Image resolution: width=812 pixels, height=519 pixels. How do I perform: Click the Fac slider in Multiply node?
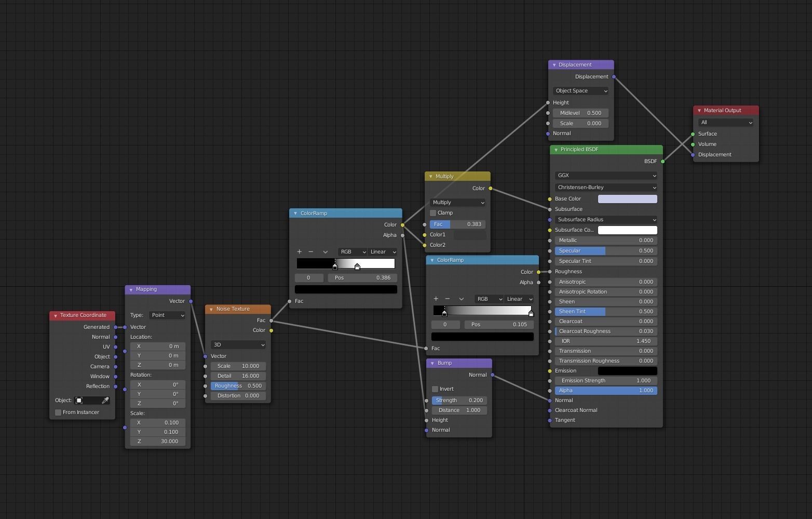[457, 224]
